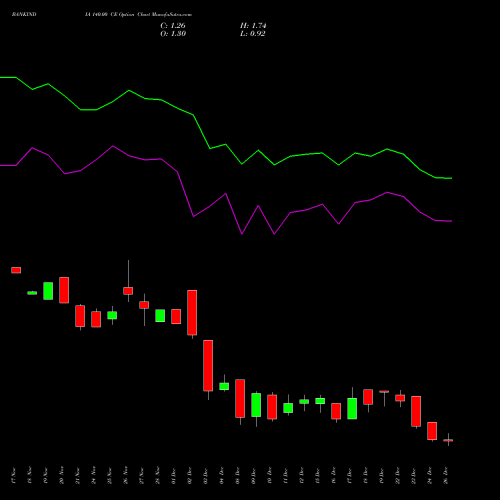Click the BANKIND symbol title text
This screenshot has height=500, width=500.
coord(24,14)
